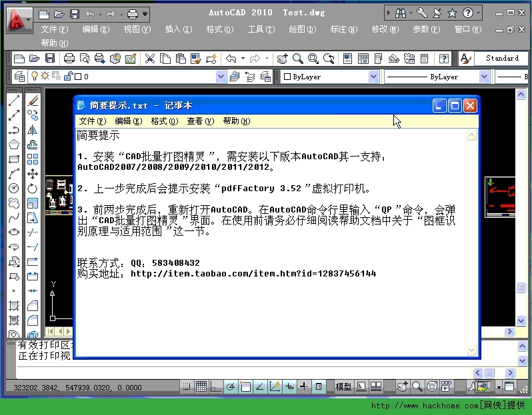
Task: Select the Array modify tool
Action: (33, 159)
